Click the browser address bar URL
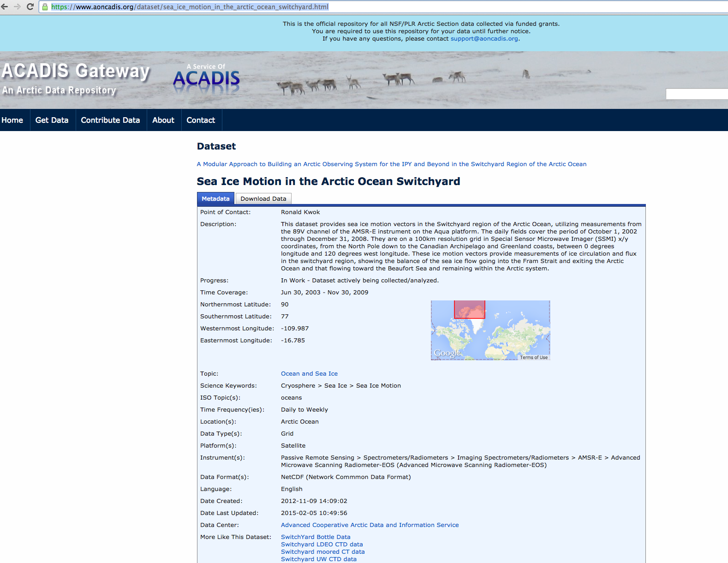 pos(190,7)
